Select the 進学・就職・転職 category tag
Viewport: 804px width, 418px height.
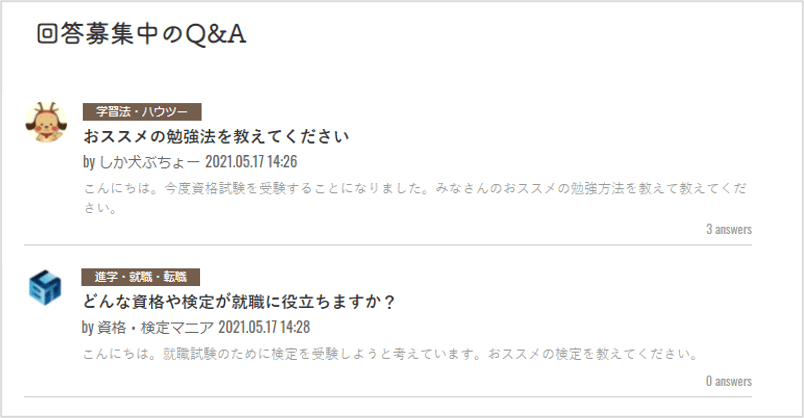coord(141,277)
